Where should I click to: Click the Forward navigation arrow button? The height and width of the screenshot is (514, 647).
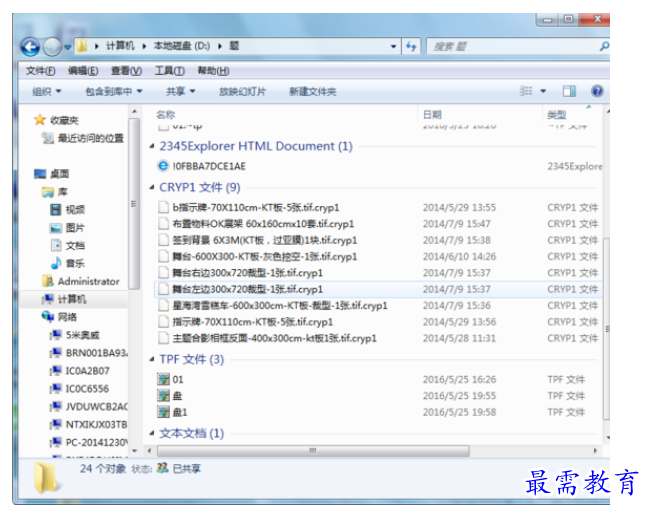coord(52,47)
